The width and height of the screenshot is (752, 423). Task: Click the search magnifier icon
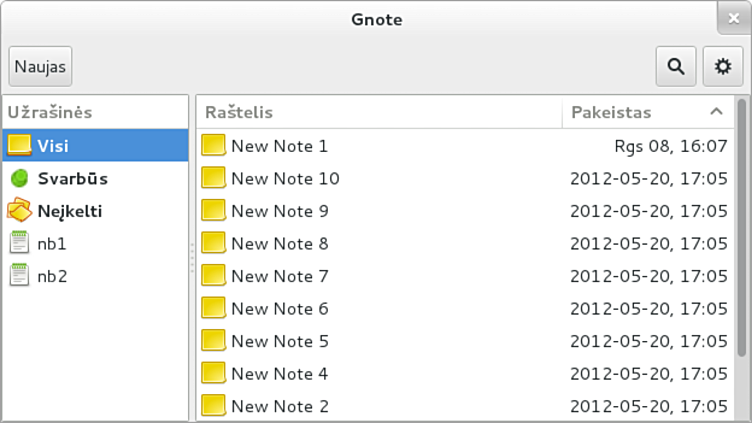pyautogui.click(x=676, y=67)
